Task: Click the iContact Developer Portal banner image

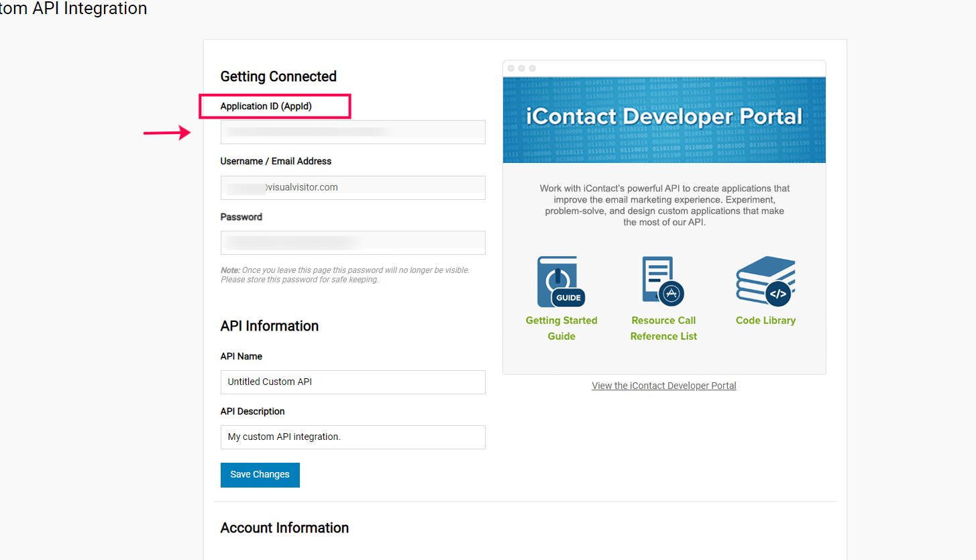Action: pos(664,119)
